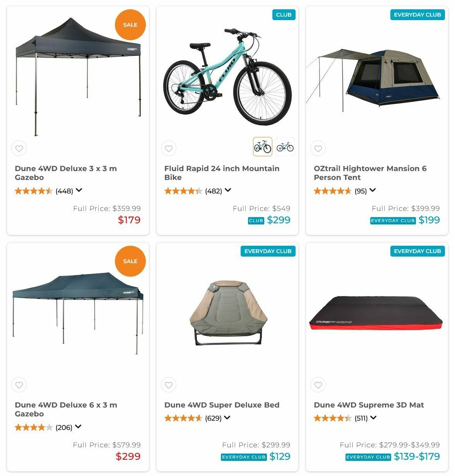Image resolution: width=455 pixels, height=476 pixels.
Task: Open the Fluid Rapid 24 inch Mountain Bike title
Action: coord(222,173)
